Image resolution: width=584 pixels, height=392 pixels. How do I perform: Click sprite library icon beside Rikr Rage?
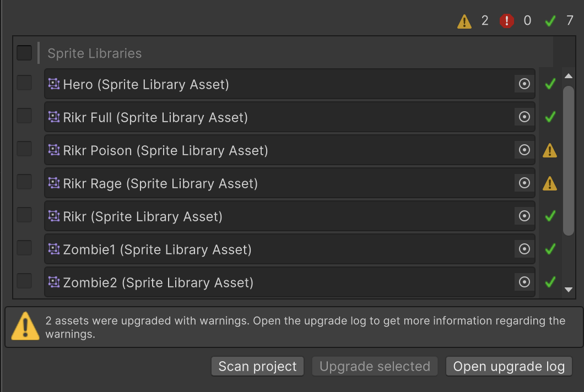click(x=53, y=183)
